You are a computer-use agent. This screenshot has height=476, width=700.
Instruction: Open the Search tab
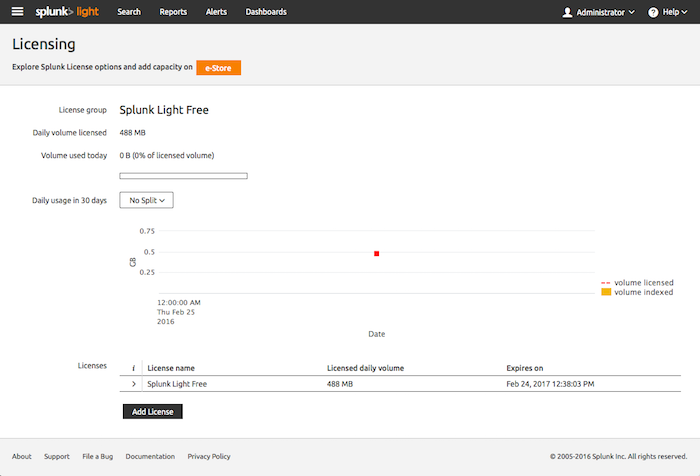pyautogui.click(x=129, y=12)
